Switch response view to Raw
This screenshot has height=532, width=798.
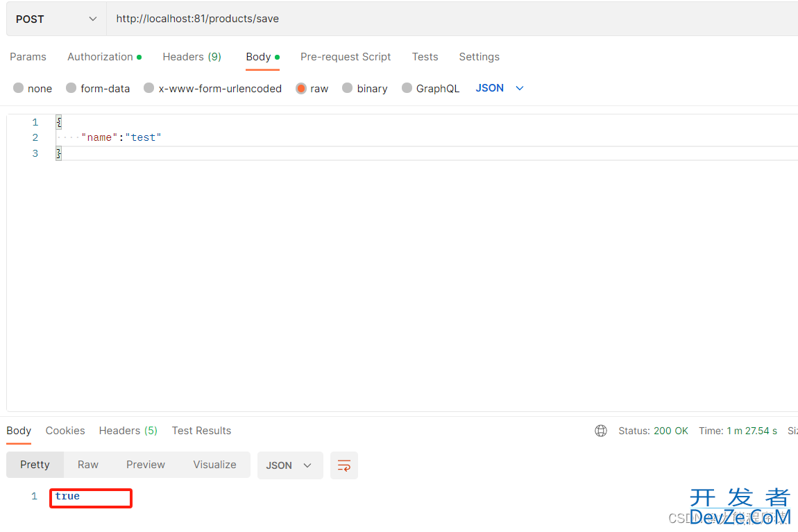click(x=88, y=465)
